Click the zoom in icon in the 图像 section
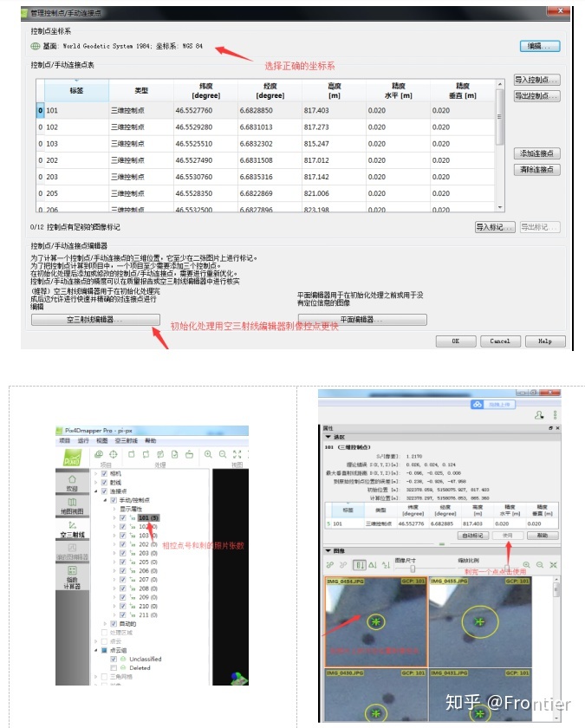Viewport: 585px width, 728px height. point(527,564)
